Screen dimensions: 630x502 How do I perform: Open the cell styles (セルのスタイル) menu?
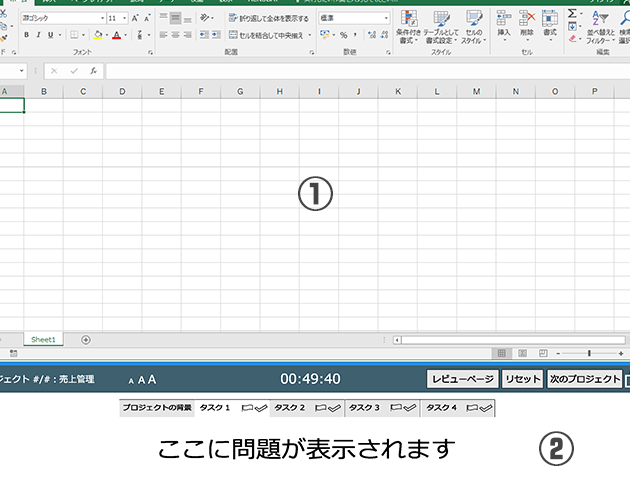[x=474, y=27]
